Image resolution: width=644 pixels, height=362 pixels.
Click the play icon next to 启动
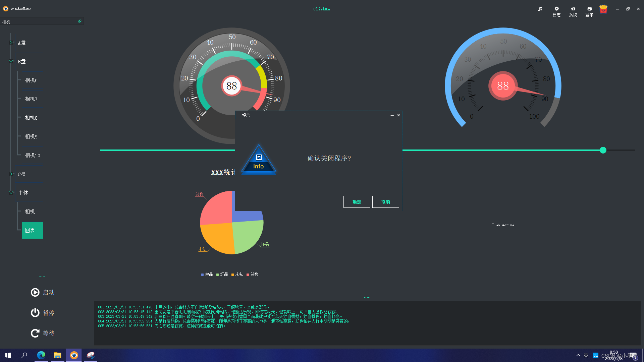click(x=35, y=292)
